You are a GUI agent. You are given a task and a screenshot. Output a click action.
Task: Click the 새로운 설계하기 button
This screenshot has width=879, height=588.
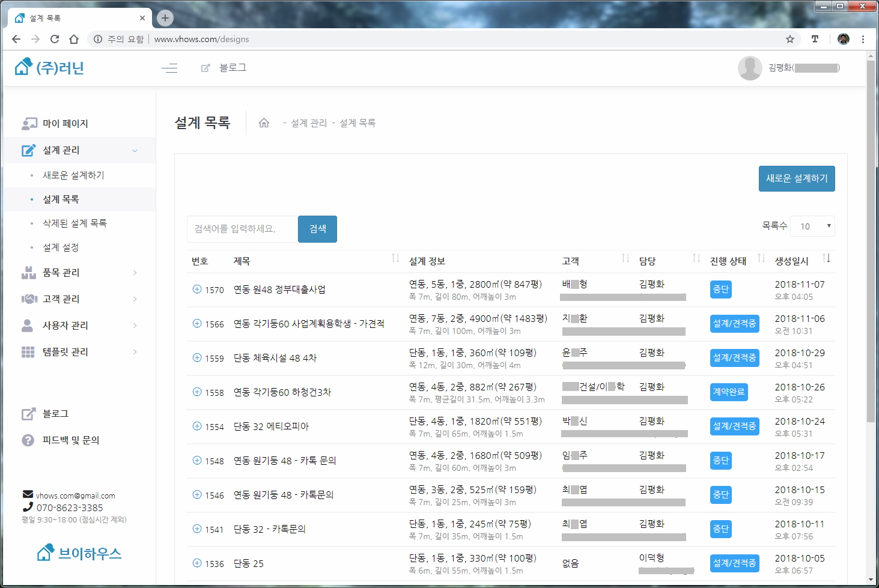(x=796, y=178)
